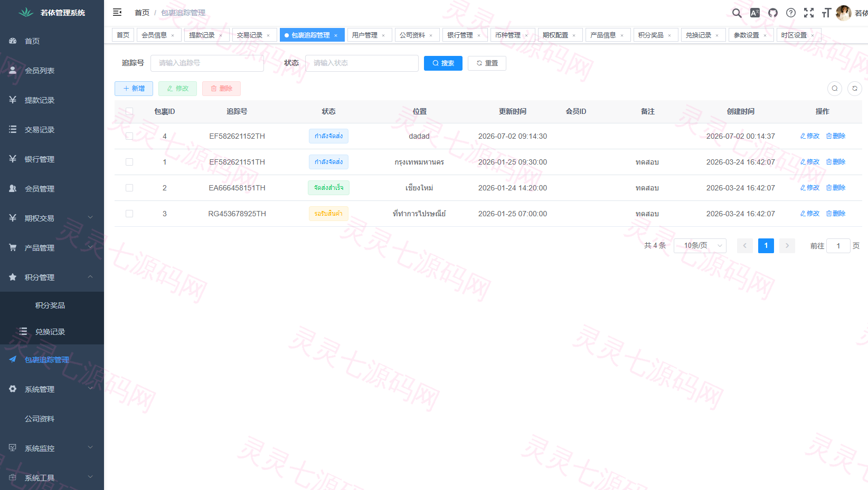
Task: Open 积分奖品 submenu item
Action: tap(52, 305)
